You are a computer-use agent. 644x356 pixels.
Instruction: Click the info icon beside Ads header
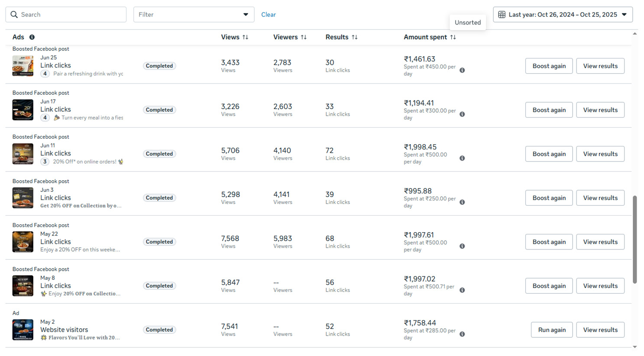32,37
